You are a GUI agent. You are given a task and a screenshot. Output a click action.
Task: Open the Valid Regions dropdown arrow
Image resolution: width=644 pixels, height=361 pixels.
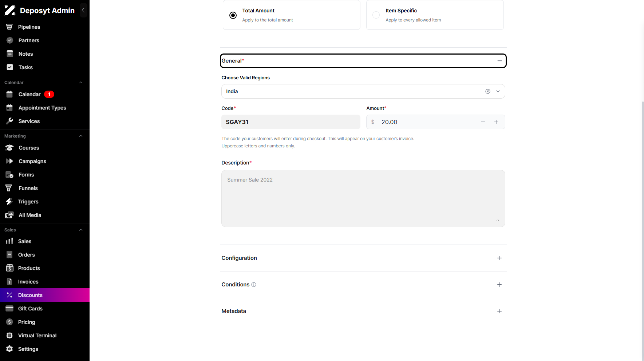pyautogui.click(x=498, y=91)
